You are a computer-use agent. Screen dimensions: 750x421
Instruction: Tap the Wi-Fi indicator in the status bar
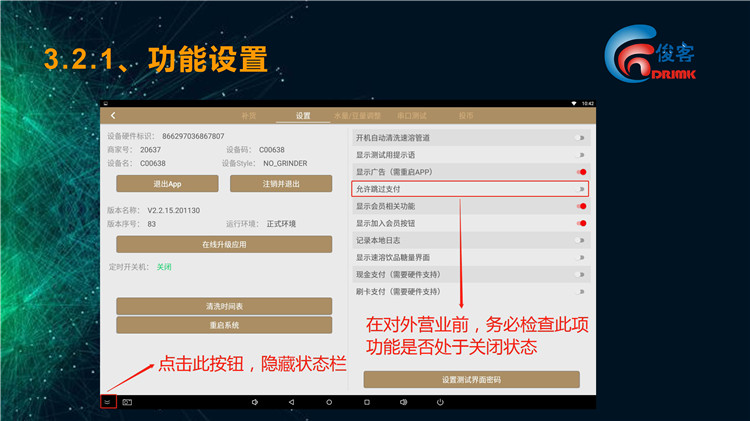point(574,103)
